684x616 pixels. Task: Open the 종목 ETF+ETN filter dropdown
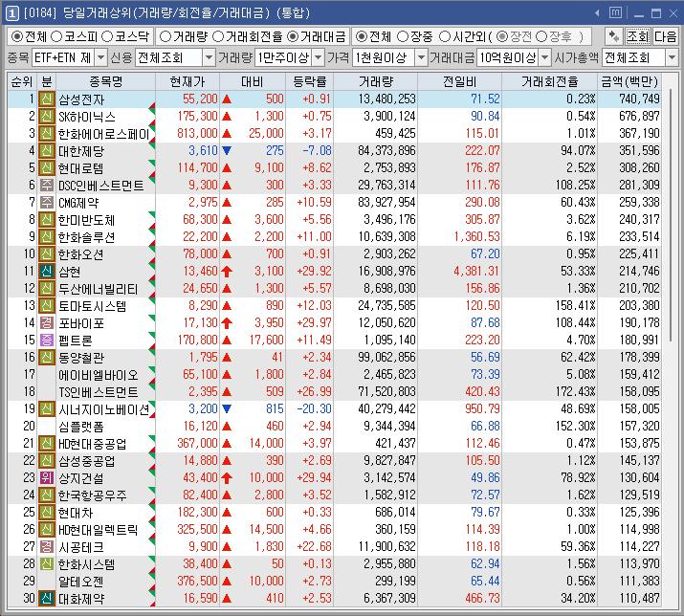pyautogui.click(x=100, y=57)
